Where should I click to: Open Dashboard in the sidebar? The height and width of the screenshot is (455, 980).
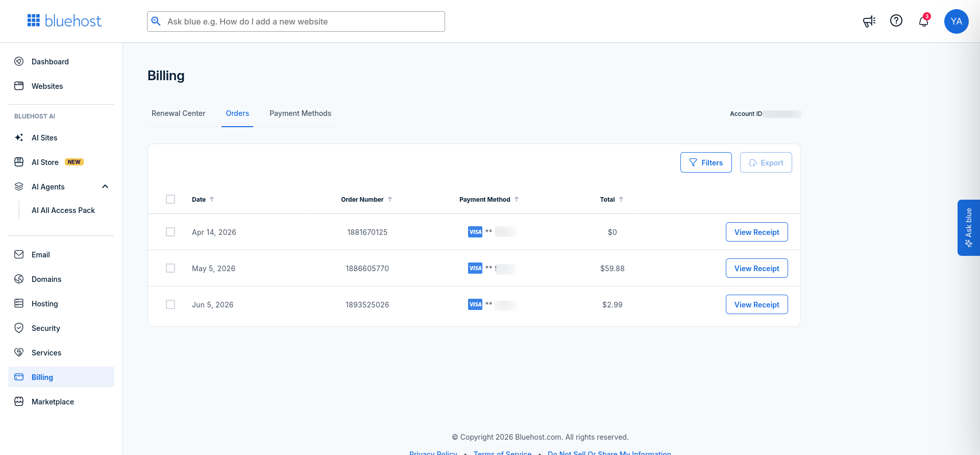[61, 62]
